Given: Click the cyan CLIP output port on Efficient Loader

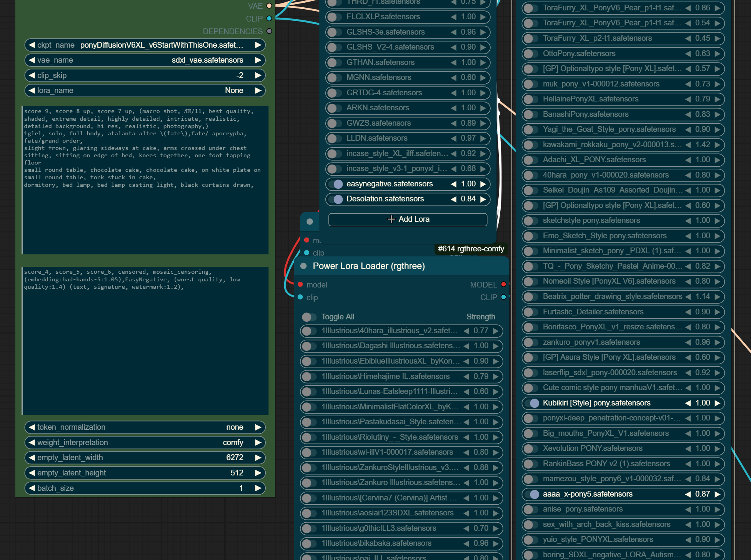Looking at the screenshot, I should [x=269, y=18].
